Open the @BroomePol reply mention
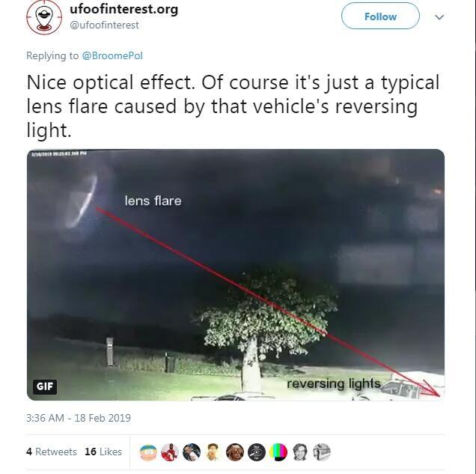476x474 pixels. tap(112, 55)
